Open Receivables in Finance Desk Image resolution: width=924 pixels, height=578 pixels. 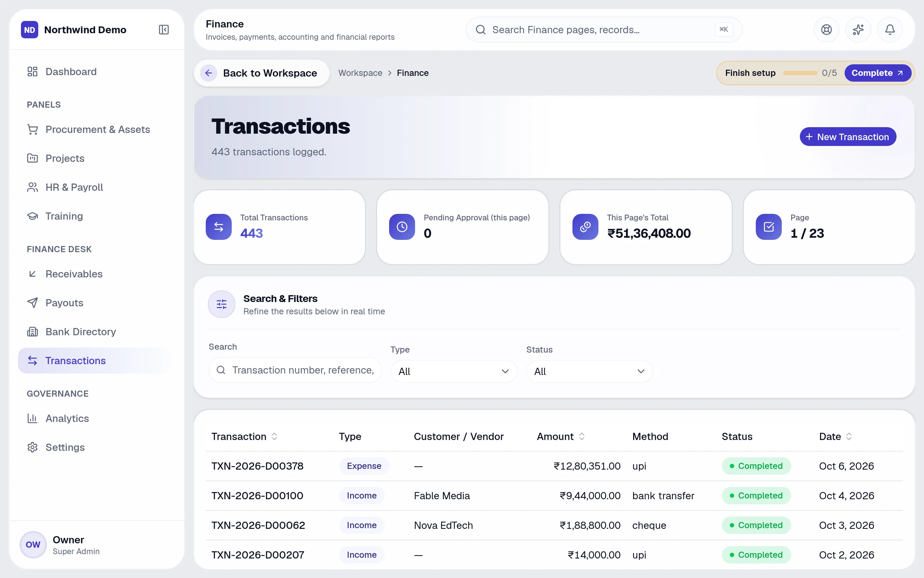(x=96, y=274)
